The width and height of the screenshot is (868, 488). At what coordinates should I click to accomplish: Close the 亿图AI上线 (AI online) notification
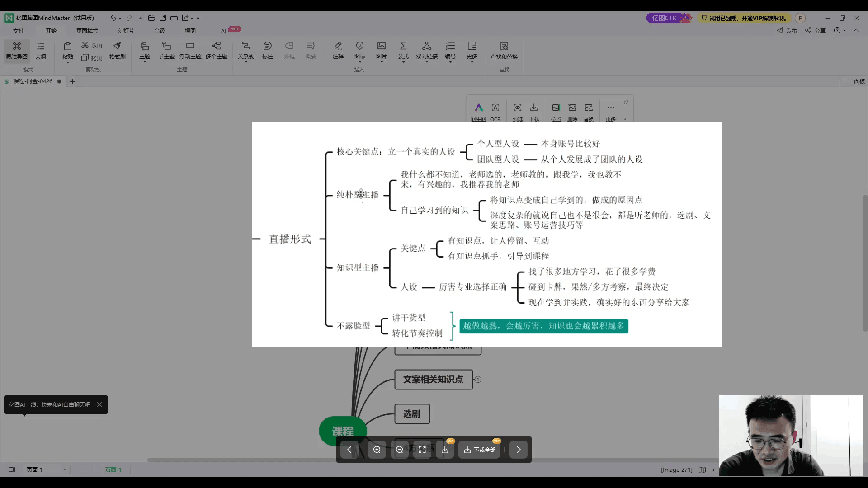(99, 404)
